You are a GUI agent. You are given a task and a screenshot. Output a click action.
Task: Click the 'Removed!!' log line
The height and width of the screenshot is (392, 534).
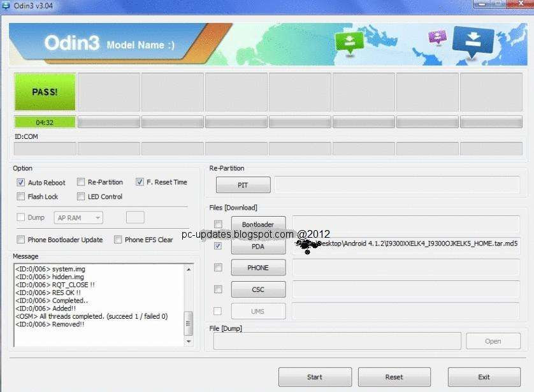click(50, 324)
